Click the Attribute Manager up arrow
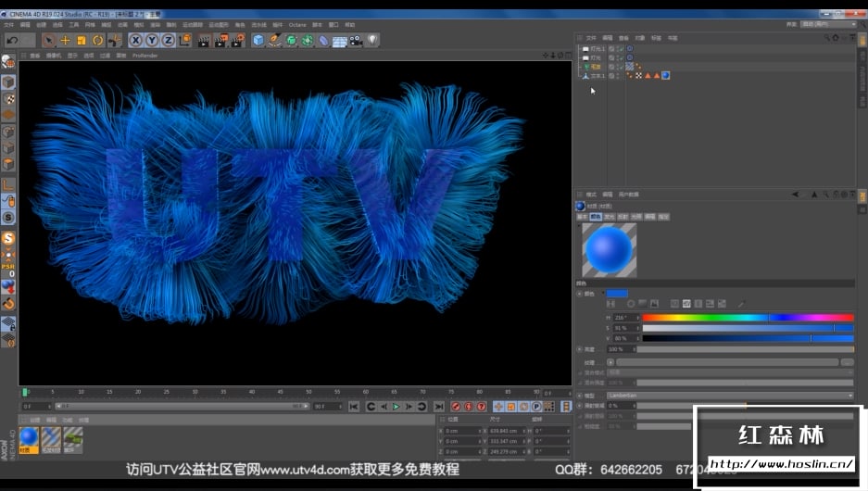868x491 pixels. (814, 195)
